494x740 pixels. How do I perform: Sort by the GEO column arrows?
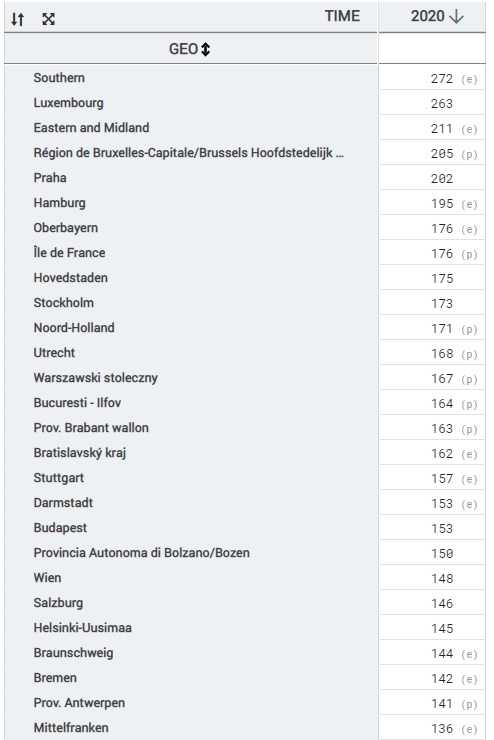pyautogui.click(x=205, y=49)
